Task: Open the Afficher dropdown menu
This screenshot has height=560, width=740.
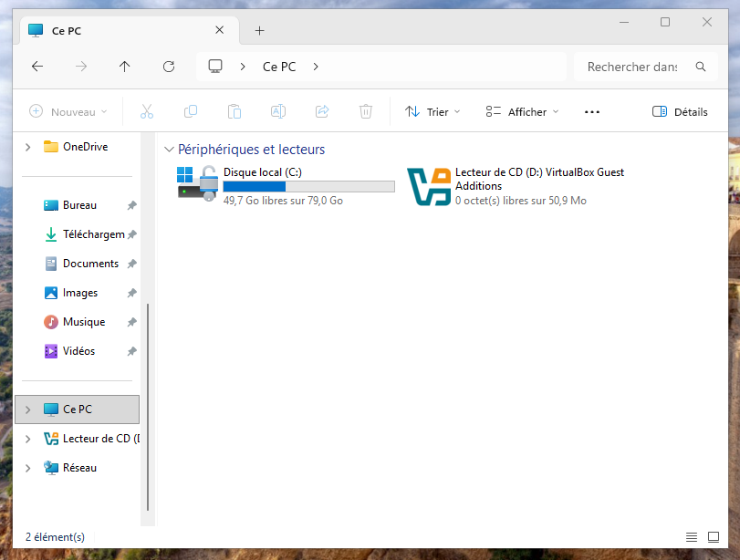Action: (522, 112)
